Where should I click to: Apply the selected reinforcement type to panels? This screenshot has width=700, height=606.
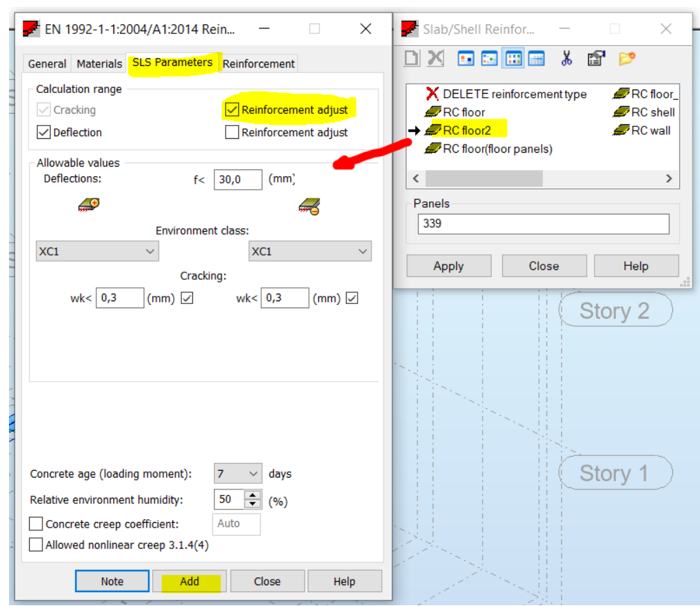tap(449, 266)
